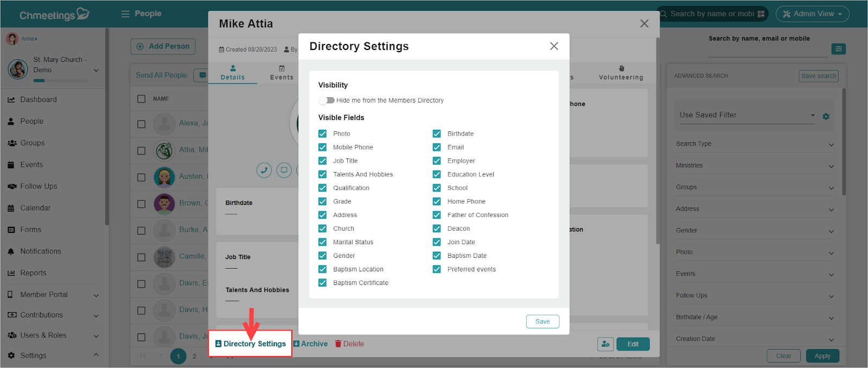The height and width of the screenshot is (368, 868).
Task: Uncheck the Baptism Certificate checkbox
Action: tap(323, 283)
